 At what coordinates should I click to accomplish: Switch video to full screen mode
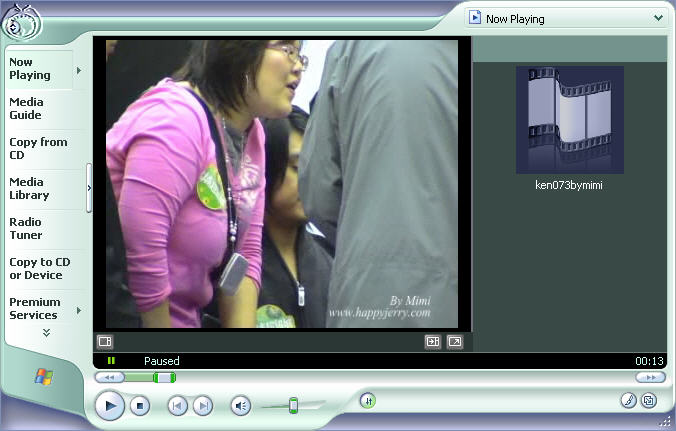point(454,342)
